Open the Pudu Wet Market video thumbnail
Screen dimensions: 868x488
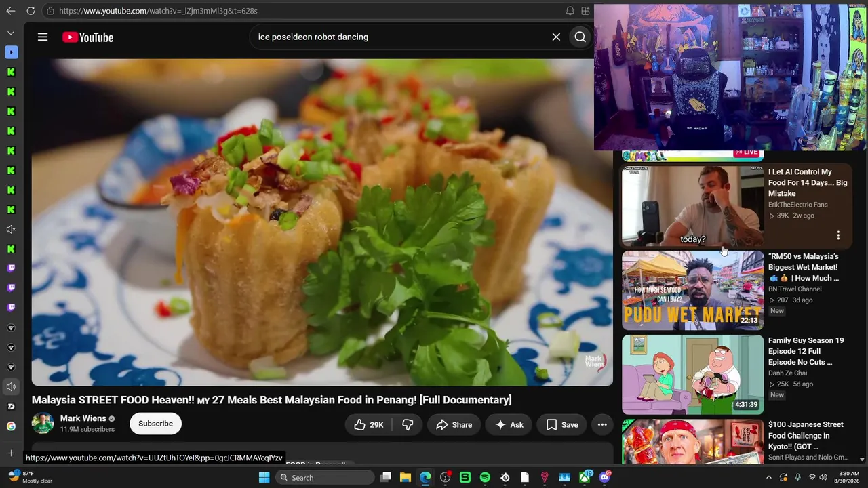(692, 290)
